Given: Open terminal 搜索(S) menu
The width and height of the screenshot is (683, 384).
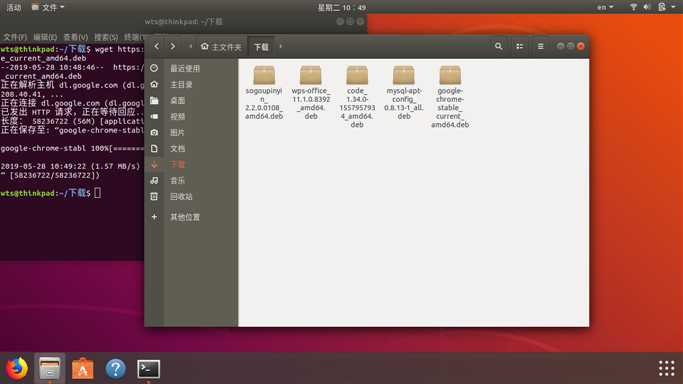Looking at the screenshot, I should tap(106, 37).
